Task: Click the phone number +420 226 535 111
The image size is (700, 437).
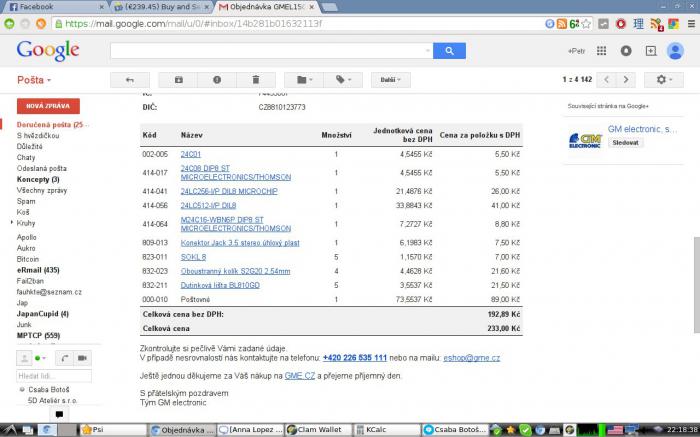Action: pyautogui.click(x=355, y=358)
